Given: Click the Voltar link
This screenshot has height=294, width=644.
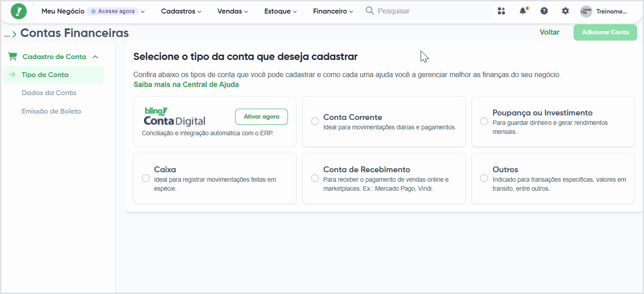Looking at the screenshot, I should tap(550, 32).
